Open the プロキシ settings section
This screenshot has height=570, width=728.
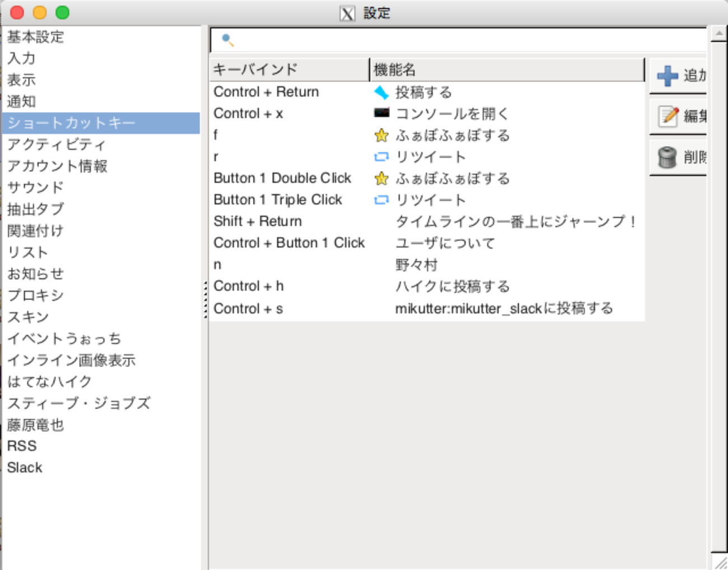[101, 295]
